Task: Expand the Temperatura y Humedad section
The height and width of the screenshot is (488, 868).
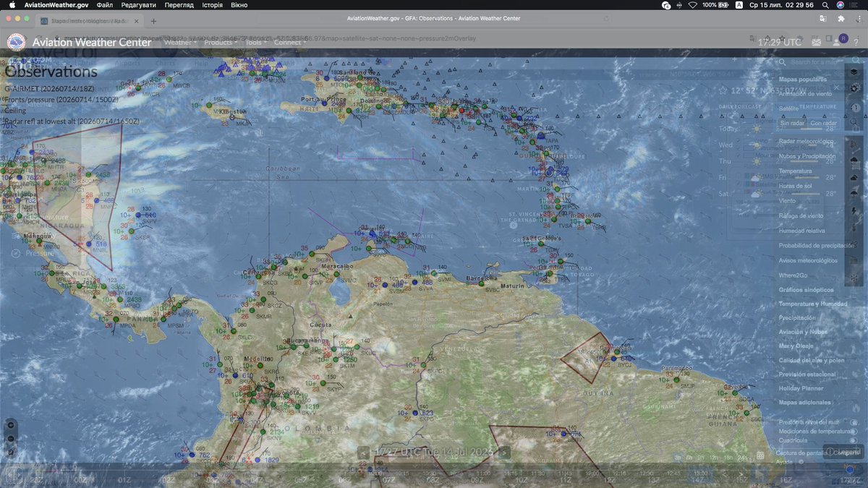Action: click(813, 304)
